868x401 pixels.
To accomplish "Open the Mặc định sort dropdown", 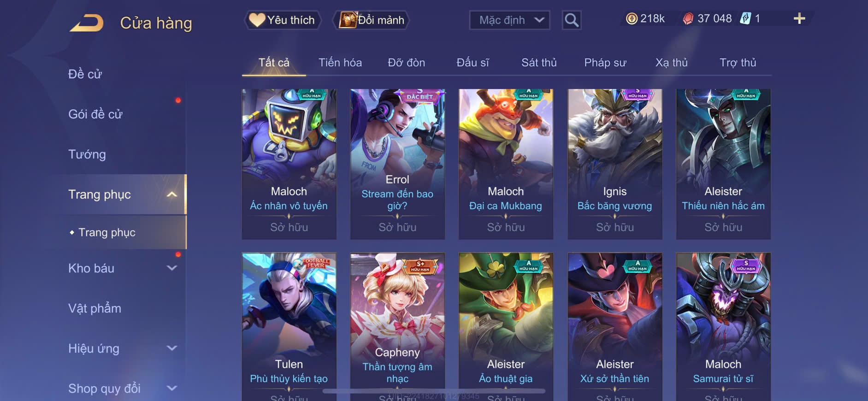I will [x=510, y=20].
